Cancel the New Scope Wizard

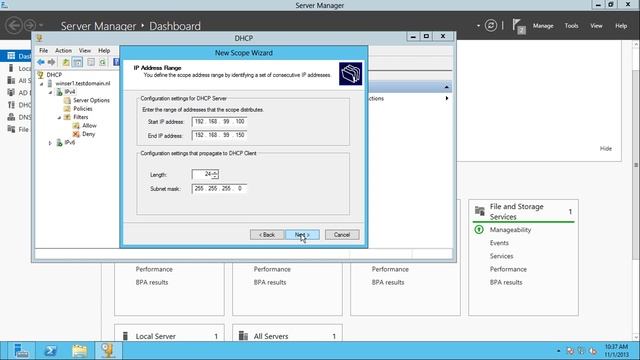coord(342,235)
